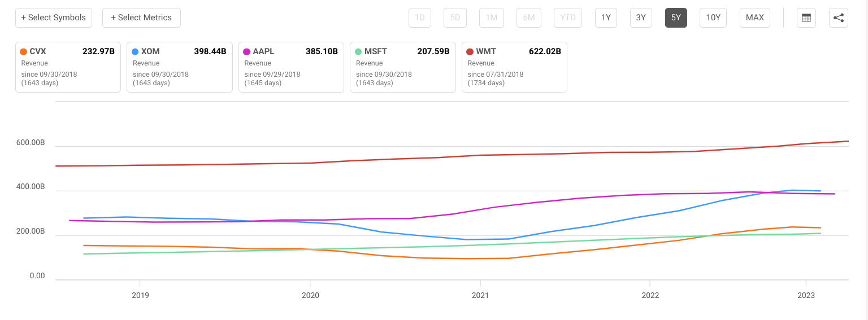Select the 1D time range
Image resolution: width=868 pixels, height=320 pixels.
pos(420,17)
